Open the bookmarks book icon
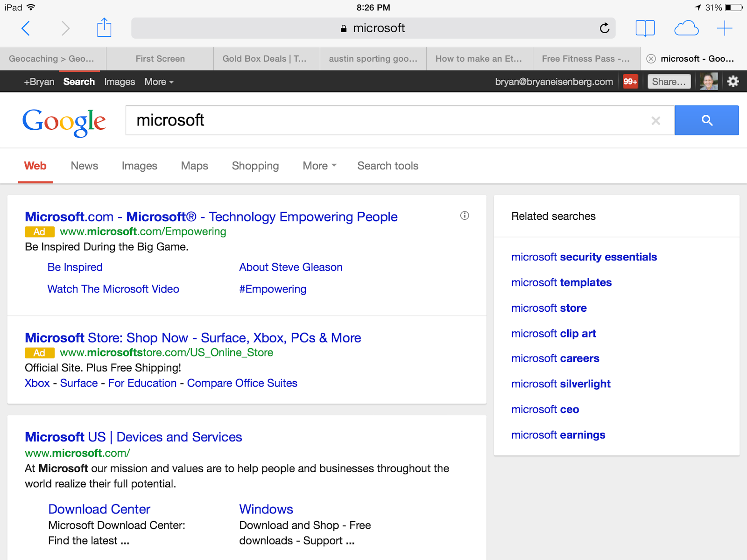Image resolution: width=747 pixels, height=560 pixels. pyautogui.click(x=645, y=28)
